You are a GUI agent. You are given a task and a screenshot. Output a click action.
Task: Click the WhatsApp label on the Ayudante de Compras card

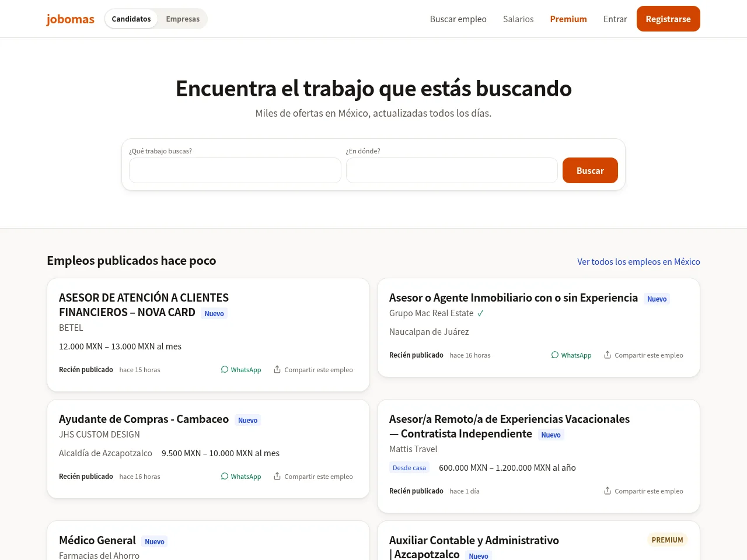(x=246, y=477)
